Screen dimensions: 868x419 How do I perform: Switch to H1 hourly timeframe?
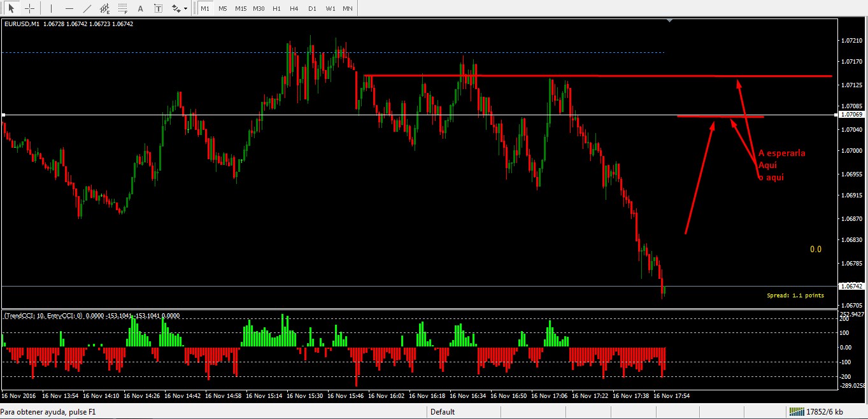pyautogui.click(x=276, y=8)
